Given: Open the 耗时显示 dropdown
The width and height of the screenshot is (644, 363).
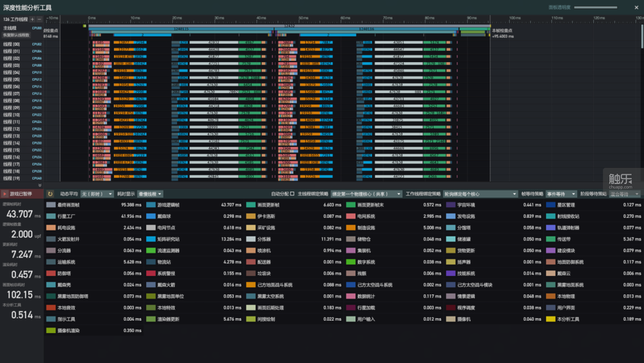Looking at the screenshot, I should (x=150, y=193).
